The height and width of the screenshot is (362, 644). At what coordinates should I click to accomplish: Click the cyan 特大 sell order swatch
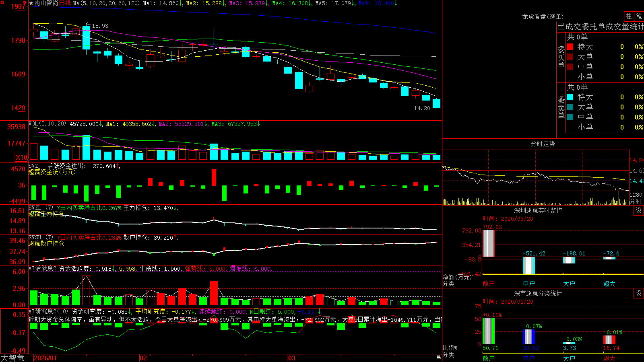point(570,97)
